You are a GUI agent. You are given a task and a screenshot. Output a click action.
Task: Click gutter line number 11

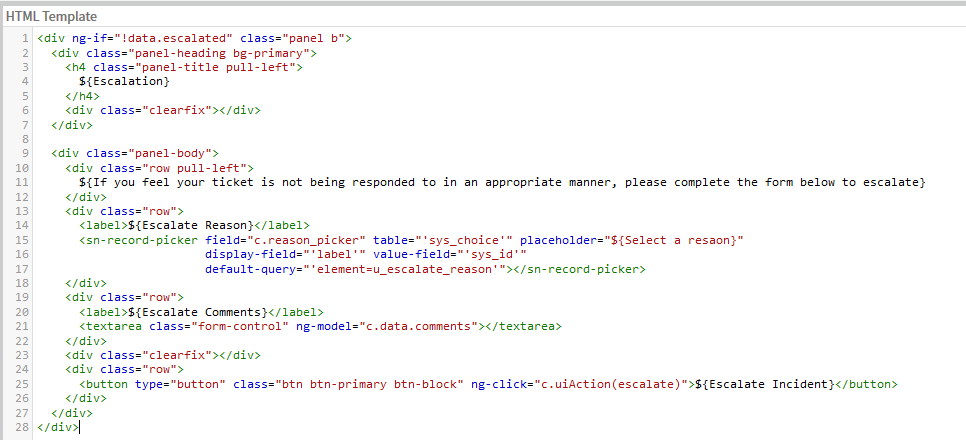pos(22,182)
